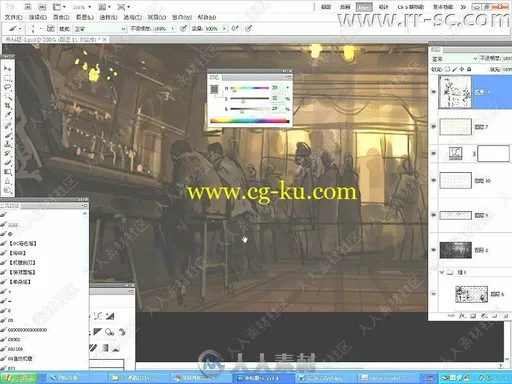This screenshot has height=384, width=512.
Task: Create new adjustment layer from panel footer
Action: [484, 315]
